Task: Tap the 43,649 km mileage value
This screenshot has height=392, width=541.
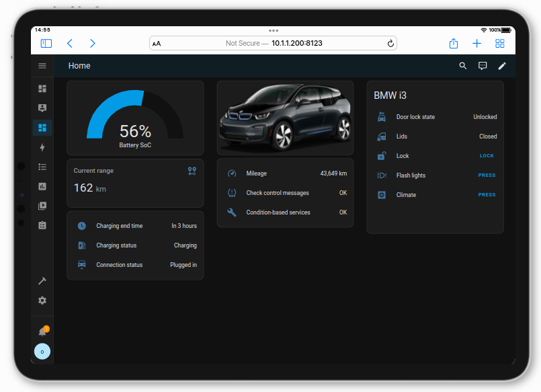Action: click(x=333, y=173)
